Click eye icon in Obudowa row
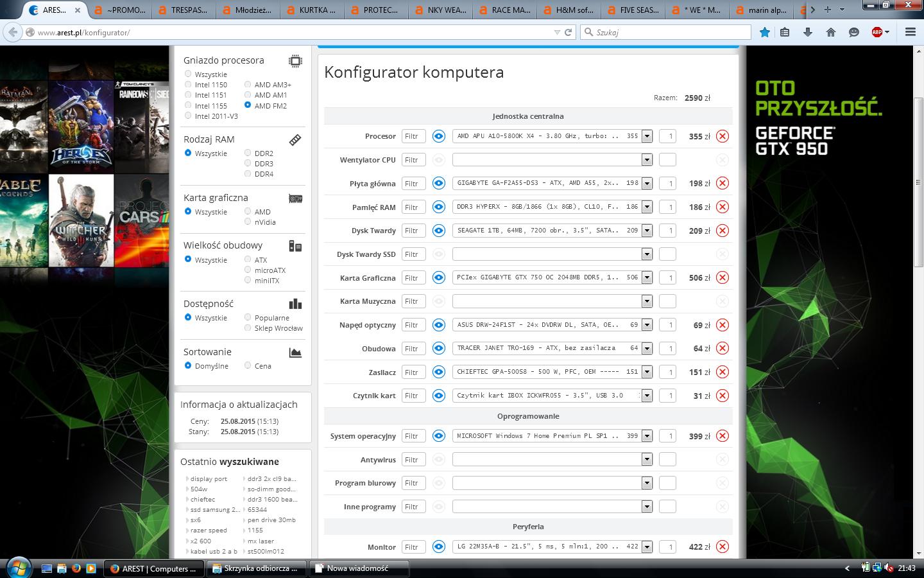The height and width of the screenshot is (578, 924). coord(439,348)
